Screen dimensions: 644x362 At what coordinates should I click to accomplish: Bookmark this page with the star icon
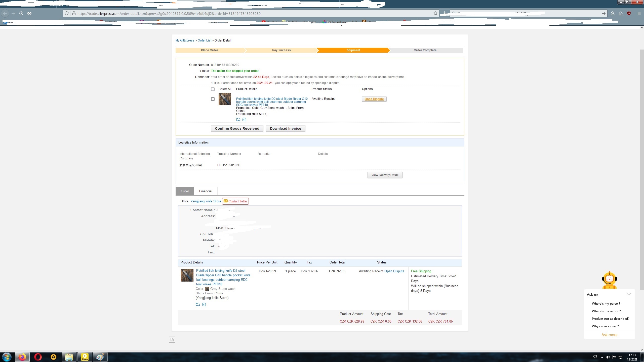click(x=435, y=14)
